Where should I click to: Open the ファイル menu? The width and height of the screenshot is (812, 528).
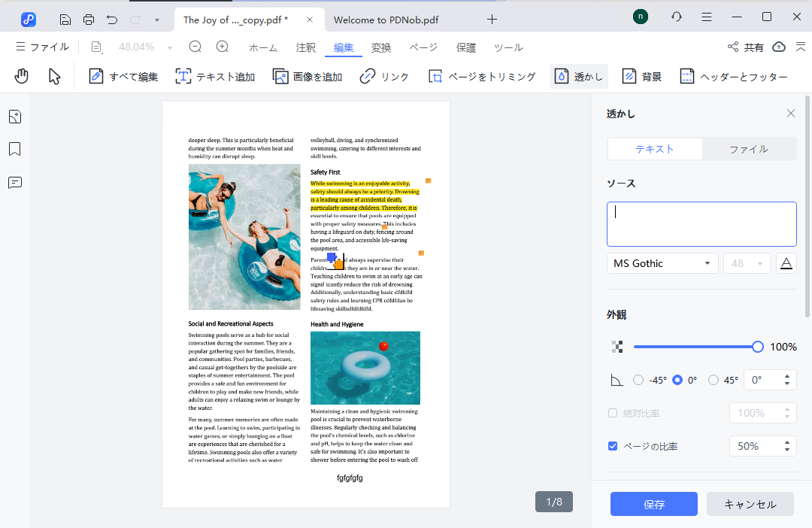(42, 47)
